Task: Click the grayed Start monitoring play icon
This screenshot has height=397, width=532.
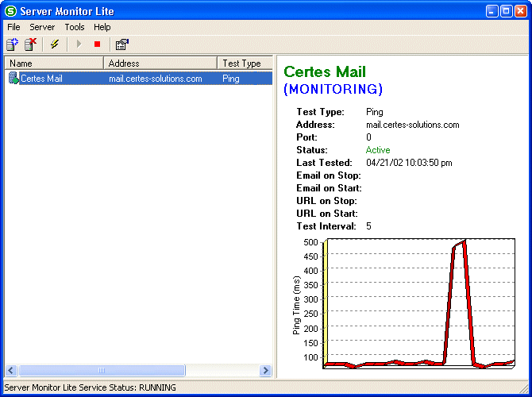Action: tap(79, 44)
